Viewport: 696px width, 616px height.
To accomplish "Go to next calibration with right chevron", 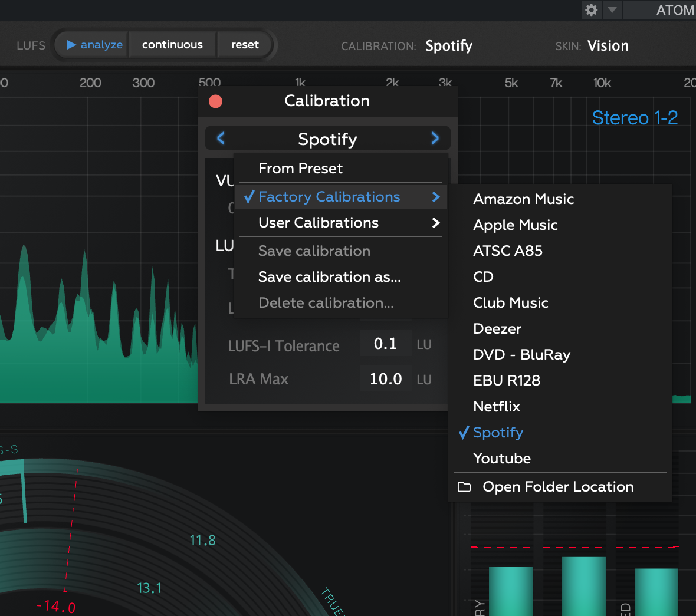I will (x=435, y=139).
